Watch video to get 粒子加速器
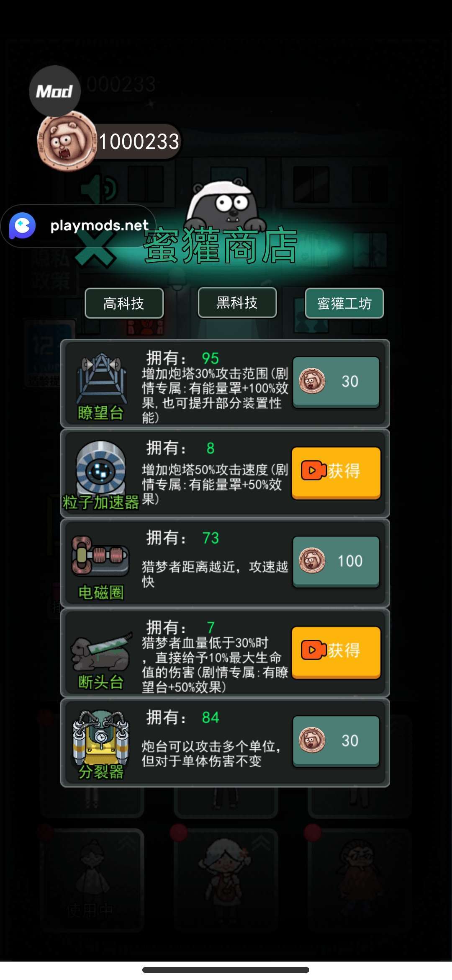This screenshot has height=980, width=452. click(x=336, y=472)
